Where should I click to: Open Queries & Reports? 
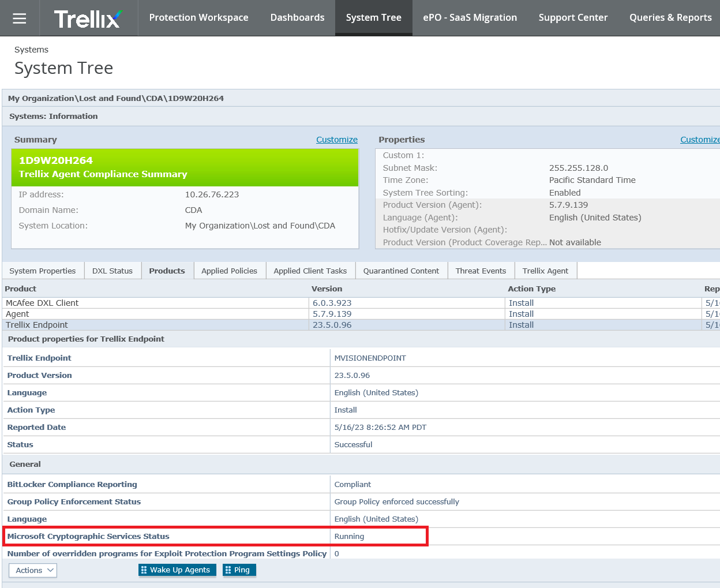pos(670,18)
